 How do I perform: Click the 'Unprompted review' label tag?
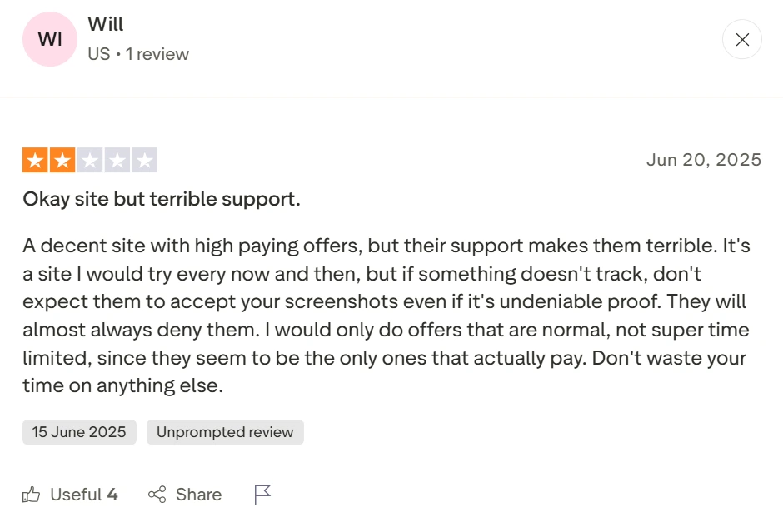point(225,432)
